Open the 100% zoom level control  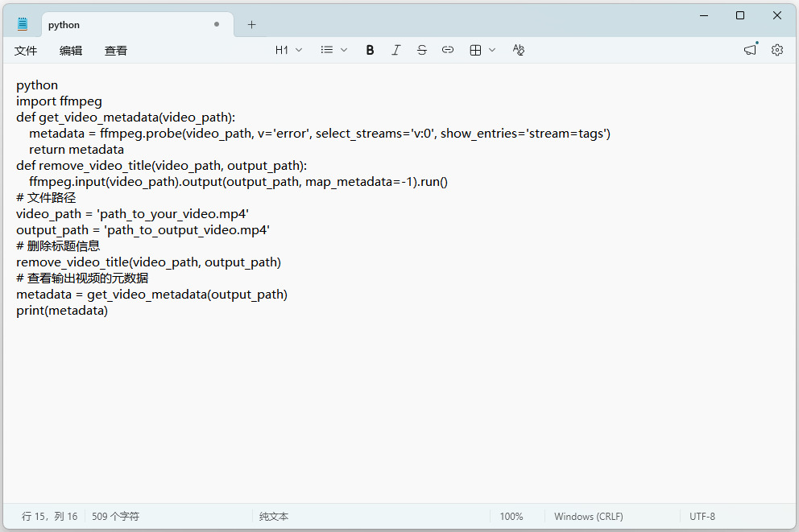pos(511,516)
